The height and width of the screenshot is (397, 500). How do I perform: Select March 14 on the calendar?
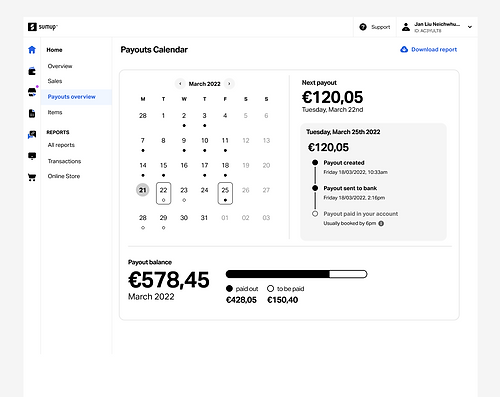pyautogui.click(x=143, y=165)
